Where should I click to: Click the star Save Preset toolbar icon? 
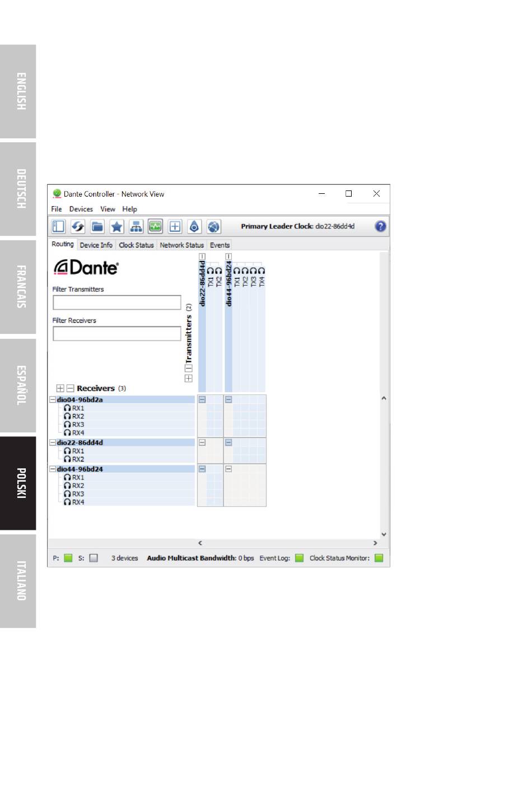click(116, 226)
